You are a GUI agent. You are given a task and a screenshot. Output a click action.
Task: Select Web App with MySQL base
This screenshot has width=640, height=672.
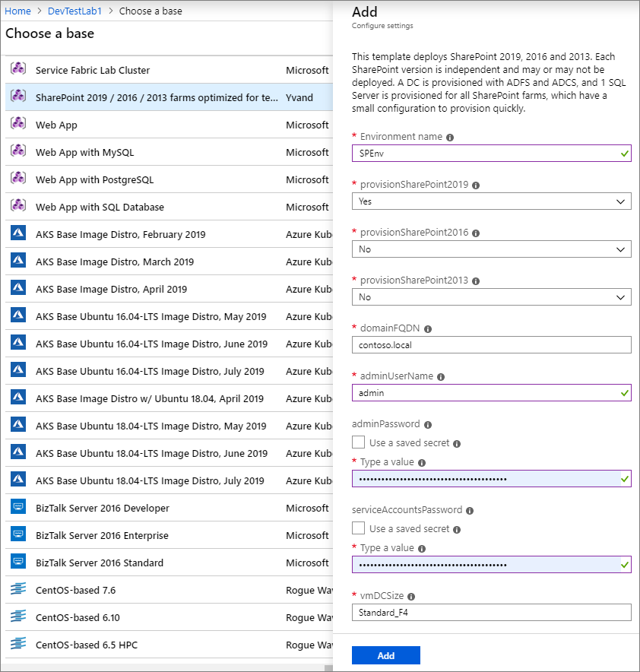tap(169, 152)
